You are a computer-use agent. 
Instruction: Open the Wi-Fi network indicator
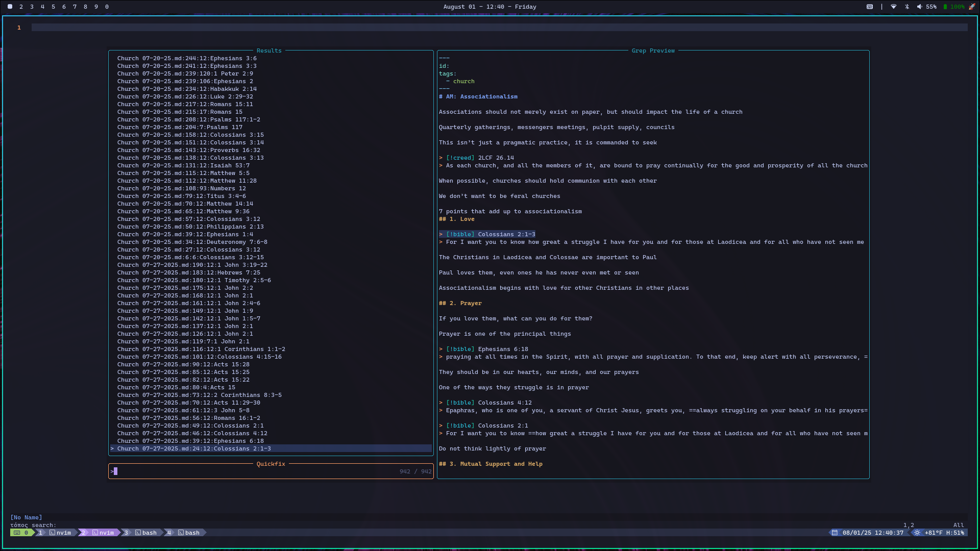(x=894, y=7)
